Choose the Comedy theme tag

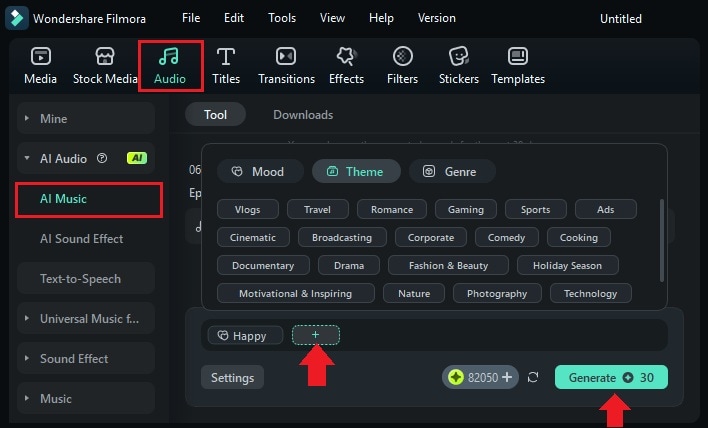pos(506,237)
